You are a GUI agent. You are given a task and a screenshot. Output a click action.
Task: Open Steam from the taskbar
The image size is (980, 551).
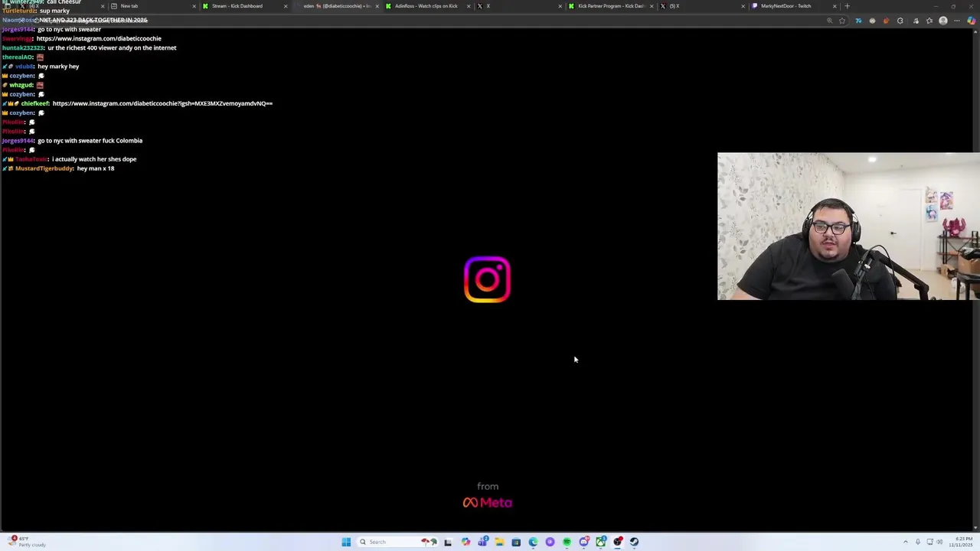[635, 542]
